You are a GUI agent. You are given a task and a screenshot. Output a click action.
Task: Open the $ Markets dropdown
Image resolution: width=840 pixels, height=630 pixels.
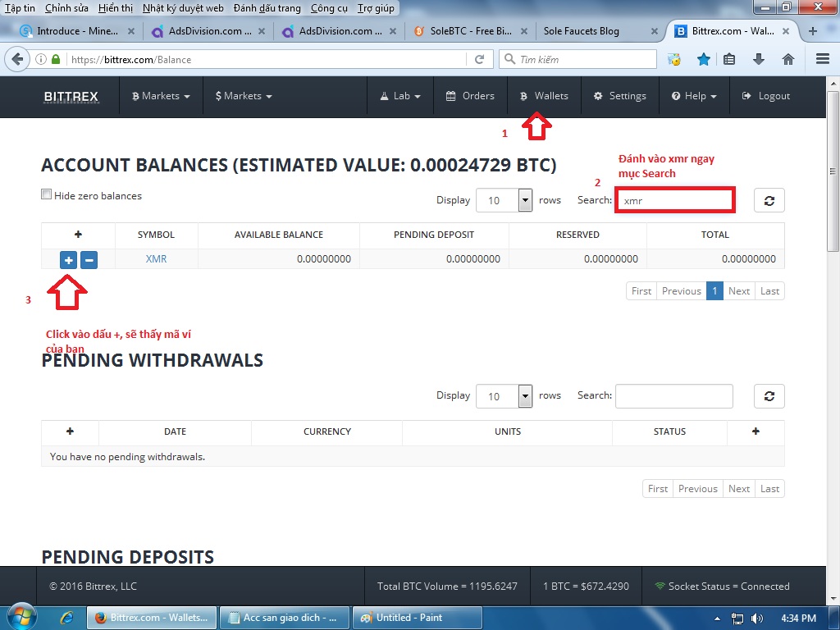click(244, 96)
